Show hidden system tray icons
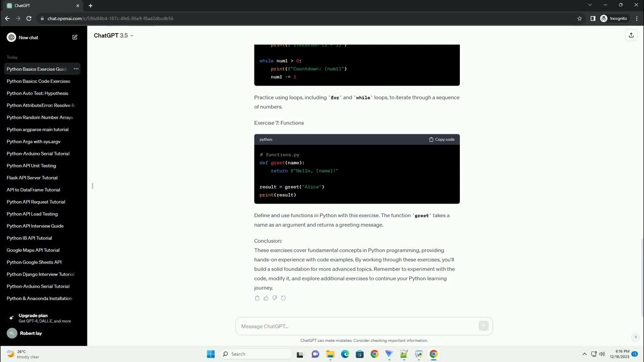Image resolution: width=644 pixels, height=362 pixels. [x=584, y=354]
